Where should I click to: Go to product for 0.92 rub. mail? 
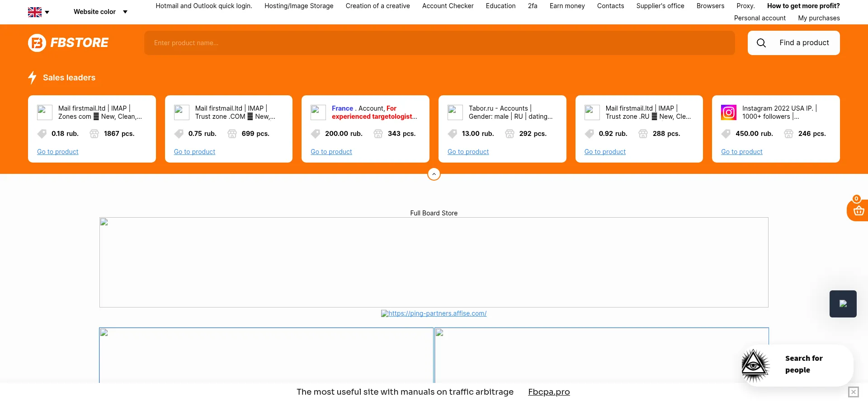(605, 152)
